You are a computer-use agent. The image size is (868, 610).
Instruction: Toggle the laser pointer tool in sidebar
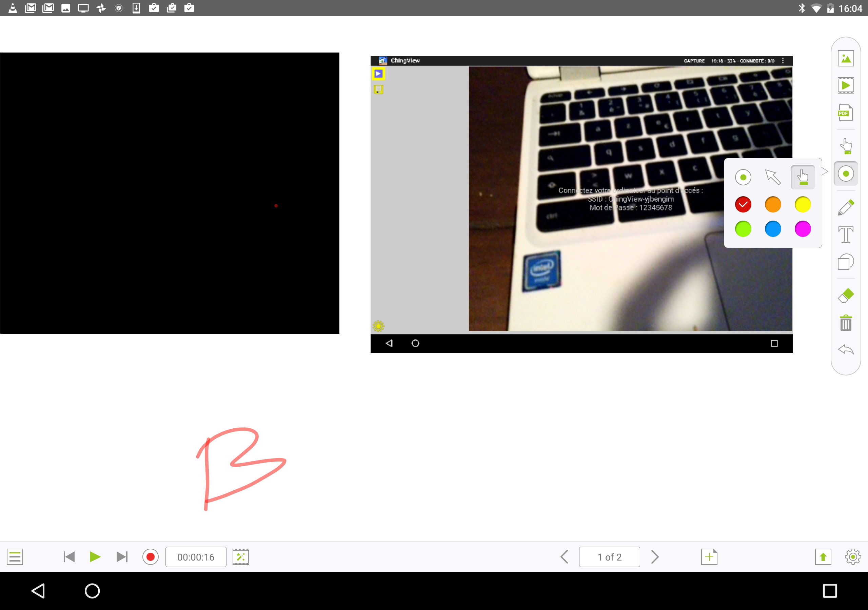(x=846, y=174)
